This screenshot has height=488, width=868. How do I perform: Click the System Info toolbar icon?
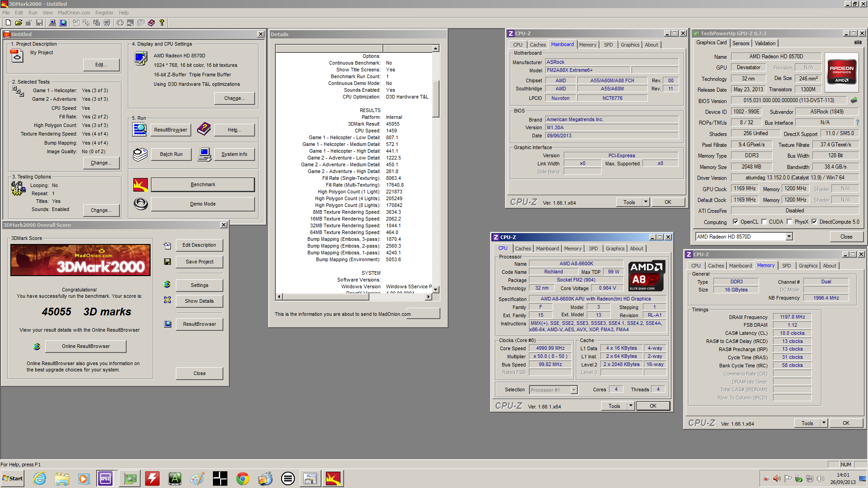pyautogui.click(x=52, y=23)
